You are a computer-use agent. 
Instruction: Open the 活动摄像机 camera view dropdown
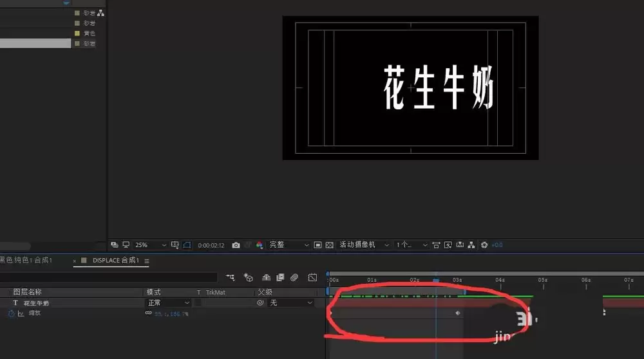364,245
